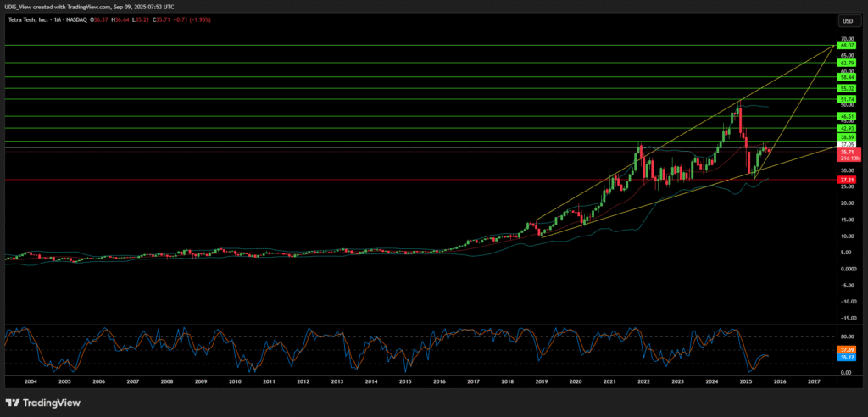Image resolution: width=868 pixels, height=417 pixels.
Task: Click the 68.07 green price label
Action: pos(846,45)
